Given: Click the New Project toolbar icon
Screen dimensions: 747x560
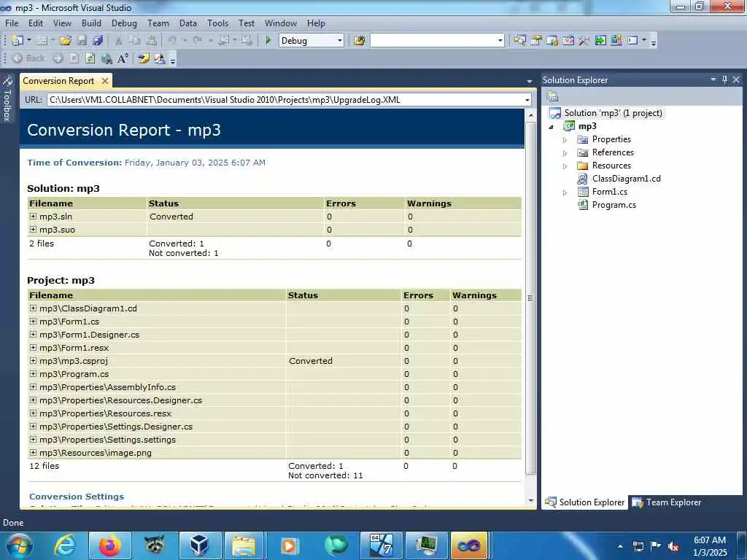Looking at the screenshot, I should point(18,41).
